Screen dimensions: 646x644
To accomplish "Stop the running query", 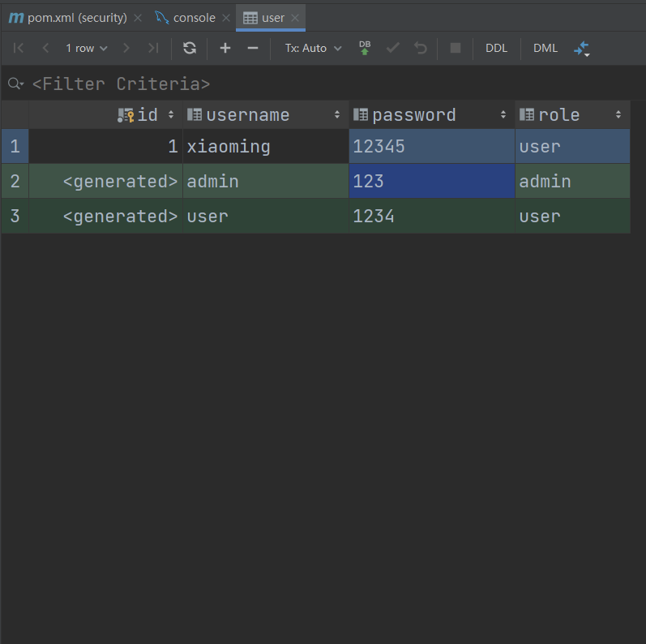I will tap(456, 48).
